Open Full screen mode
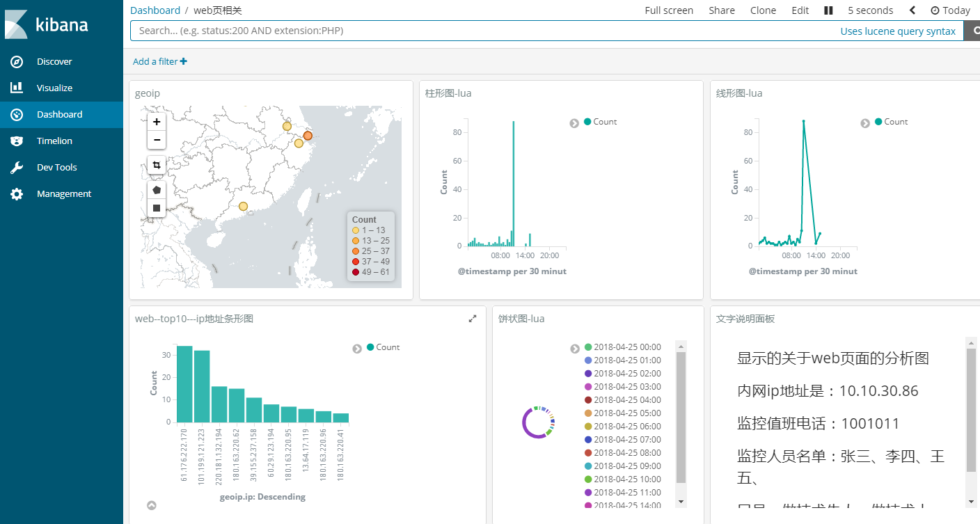 click(669, 10)
